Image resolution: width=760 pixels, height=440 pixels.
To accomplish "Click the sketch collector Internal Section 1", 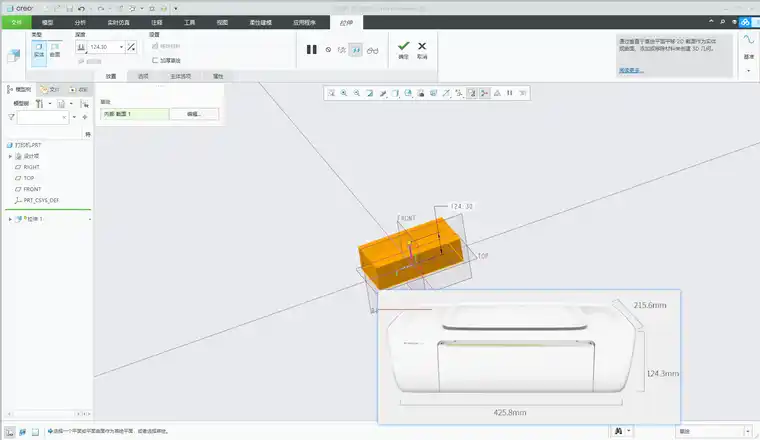I will pyautogui.click(x=135, y=114).
